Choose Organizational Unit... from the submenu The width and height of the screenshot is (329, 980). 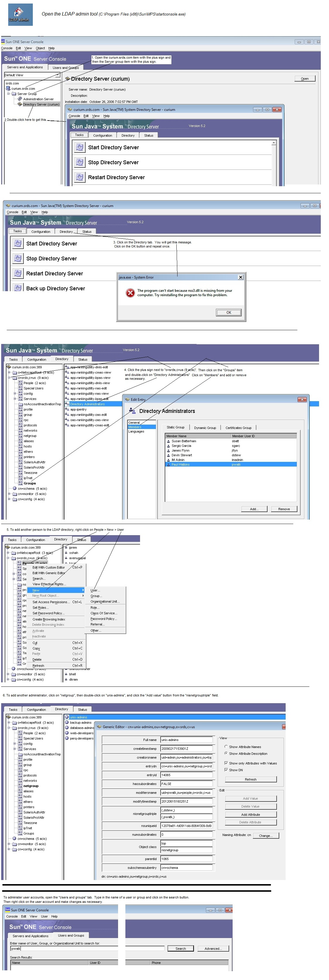[x=105, y=601]
